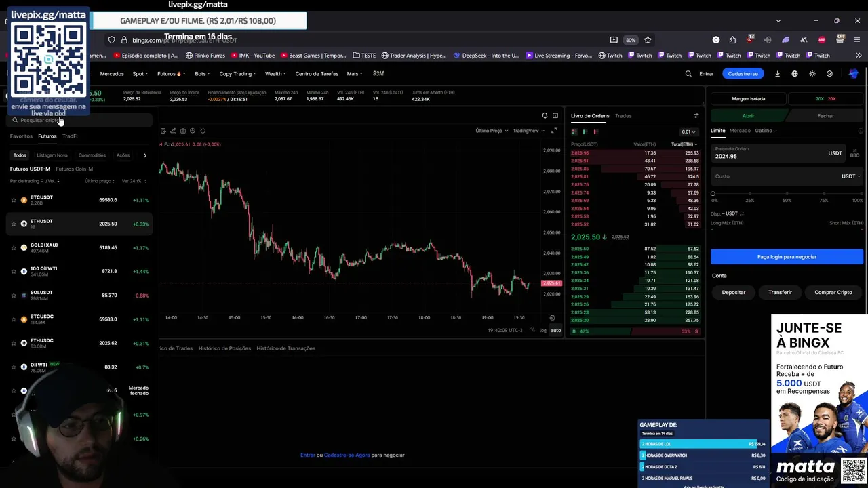
Task: Expand chart to fullscreen
Action: point(554,131)
